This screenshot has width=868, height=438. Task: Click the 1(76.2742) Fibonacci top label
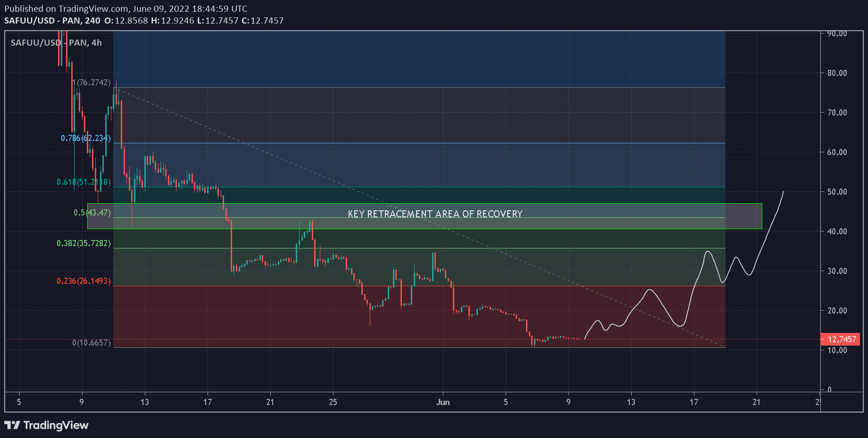pos(92,83)
